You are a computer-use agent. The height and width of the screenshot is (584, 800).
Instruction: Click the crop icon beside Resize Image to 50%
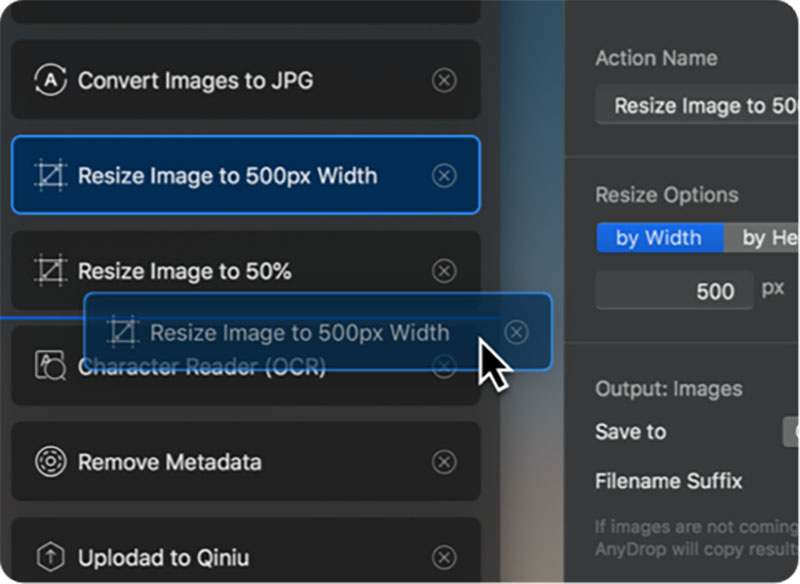pos(50,270)
